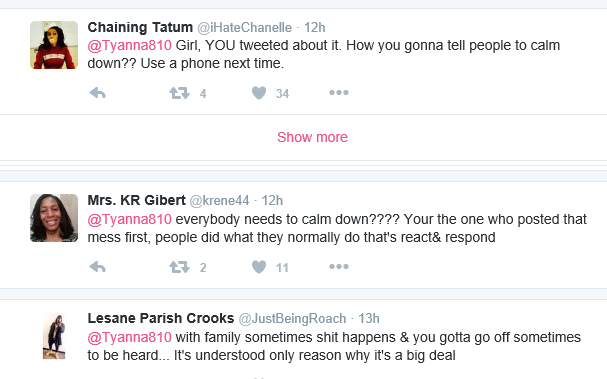Like Mrs. KR Gibert's tweet
The image size is (607, 379).
point(259,267)
